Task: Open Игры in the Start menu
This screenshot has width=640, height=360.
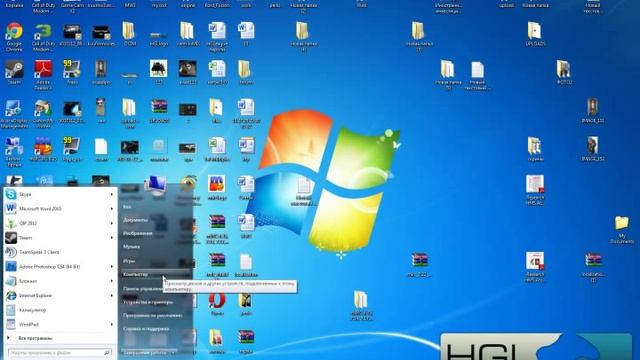Action: click(x=129, y=261)
